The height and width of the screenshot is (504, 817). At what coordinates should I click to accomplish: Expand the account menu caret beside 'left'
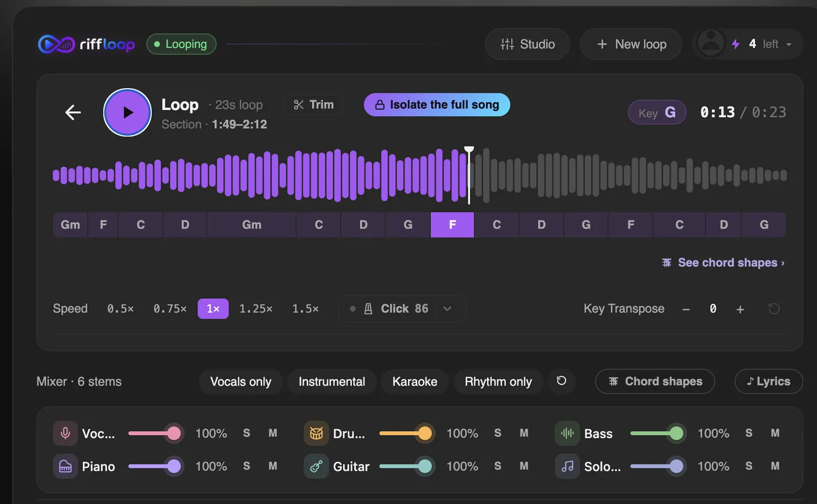pos(789,44)
